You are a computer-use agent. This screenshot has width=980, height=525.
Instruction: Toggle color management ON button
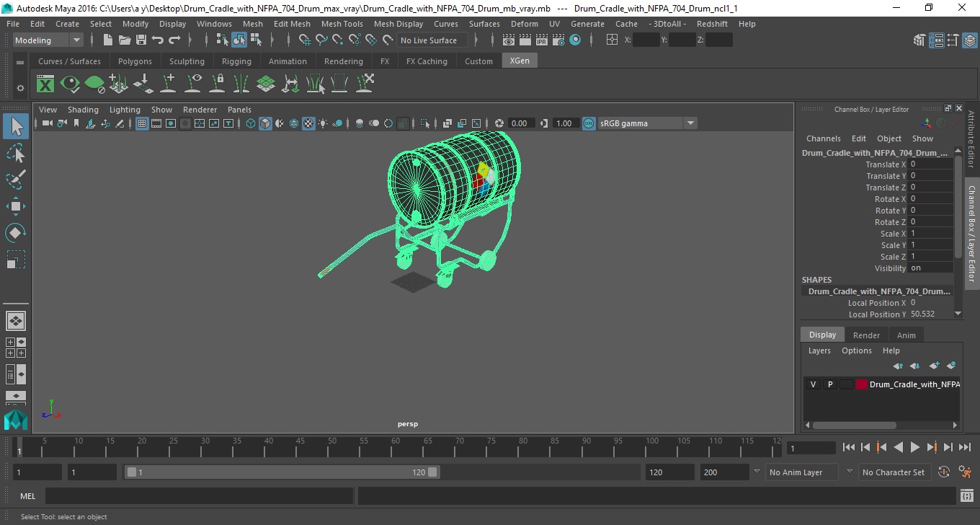point(589,123)
